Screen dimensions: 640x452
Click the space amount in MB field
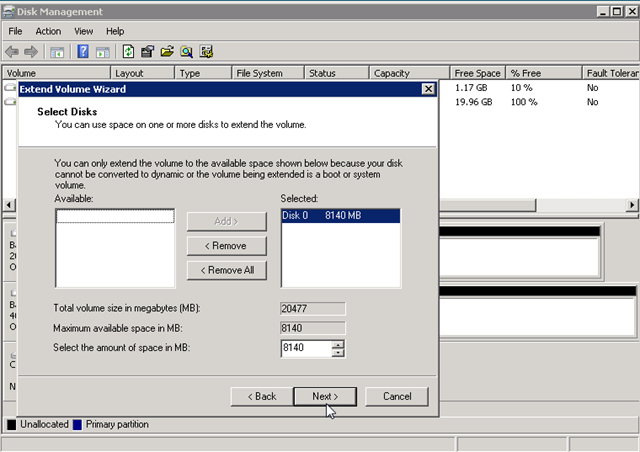[307, 348]
